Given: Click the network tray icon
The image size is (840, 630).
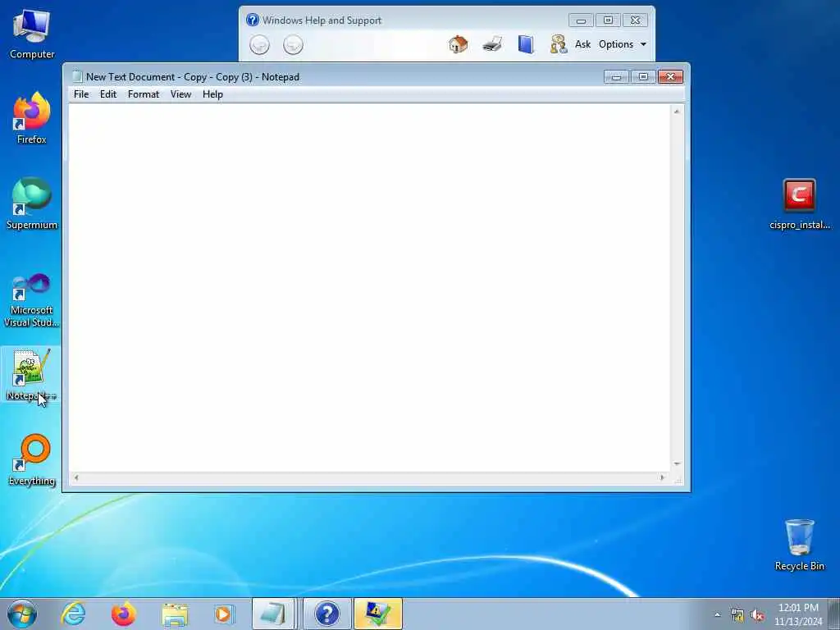Looking at the screenshot, I should (737, 615).
